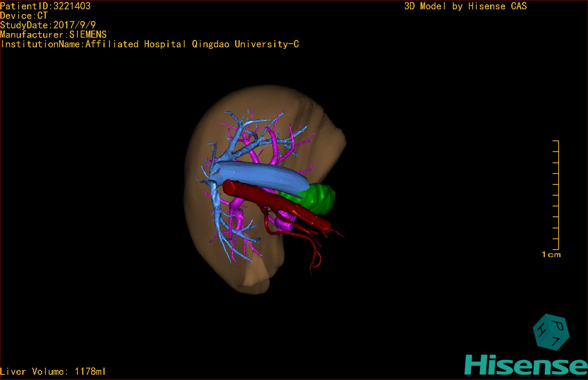The width and height of the screenshot is (588, 380).
Task: Click the 1cm scale ruler
Action: pos(556,195)
